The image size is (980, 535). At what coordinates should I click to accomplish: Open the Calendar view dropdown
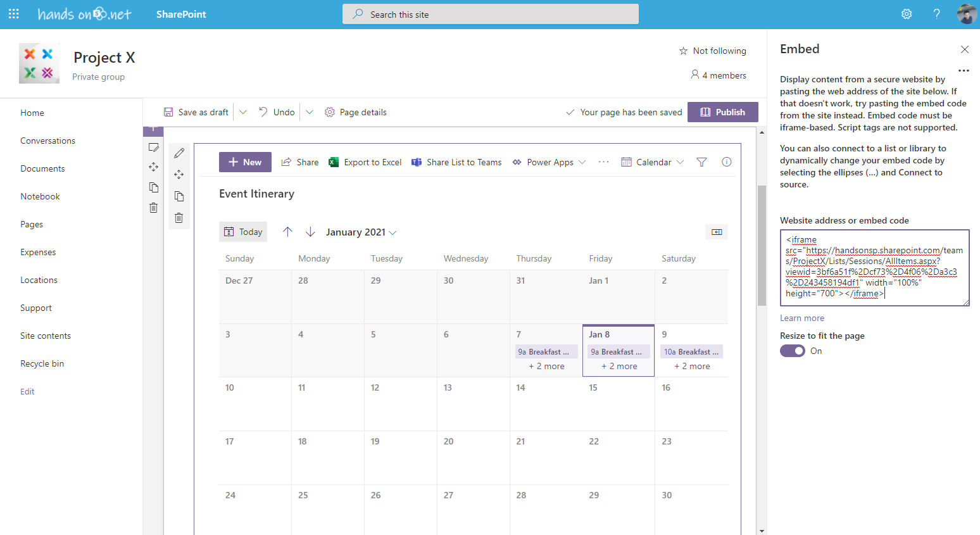(653, 162)
